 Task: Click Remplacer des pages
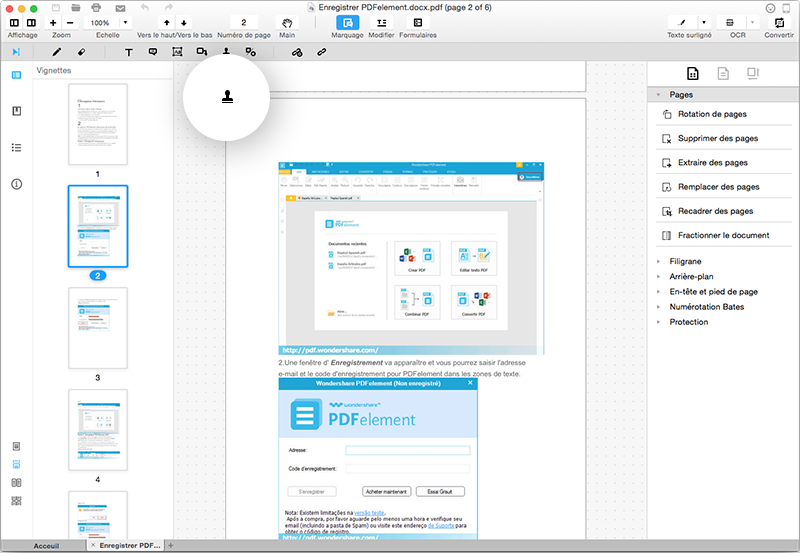pos(723,187)
